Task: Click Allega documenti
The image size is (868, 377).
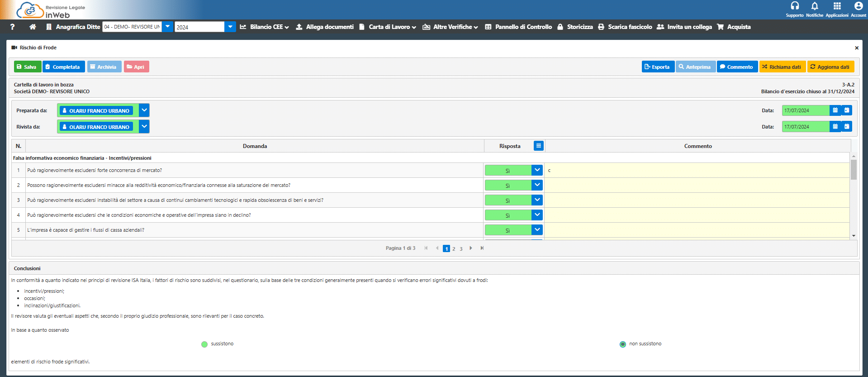Action: (325, 27)
